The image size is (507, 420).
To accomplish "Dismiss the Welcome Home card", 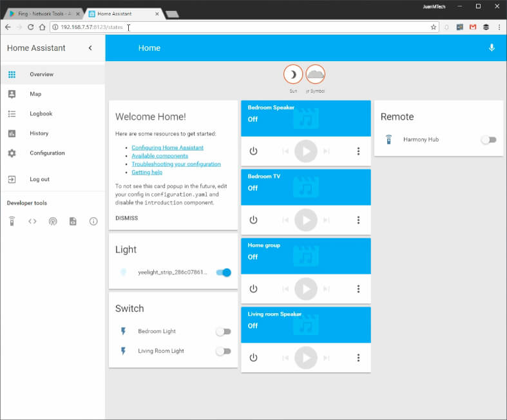I will click(126, 218).
